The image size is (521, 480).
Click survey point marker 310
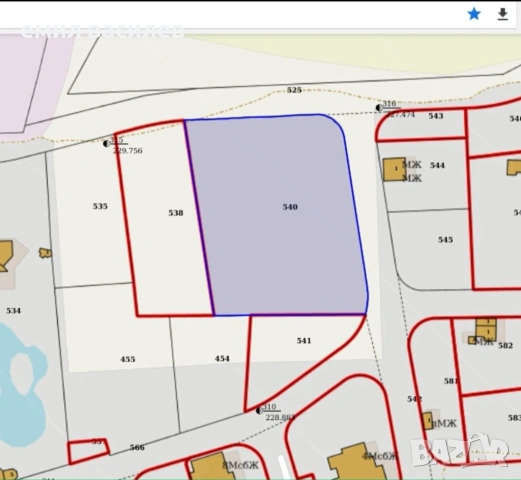coord(259,411)
